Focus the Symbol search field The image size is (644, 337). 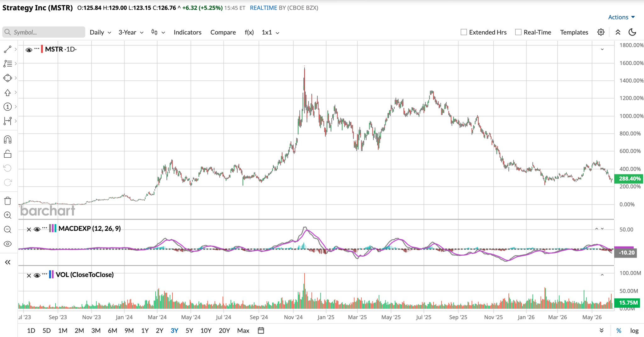pos(44,32)
